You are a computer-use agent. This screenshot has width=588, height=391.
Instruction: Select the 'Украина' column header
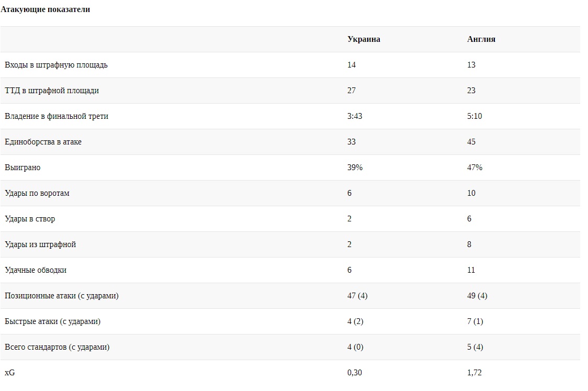pos(364,39)
